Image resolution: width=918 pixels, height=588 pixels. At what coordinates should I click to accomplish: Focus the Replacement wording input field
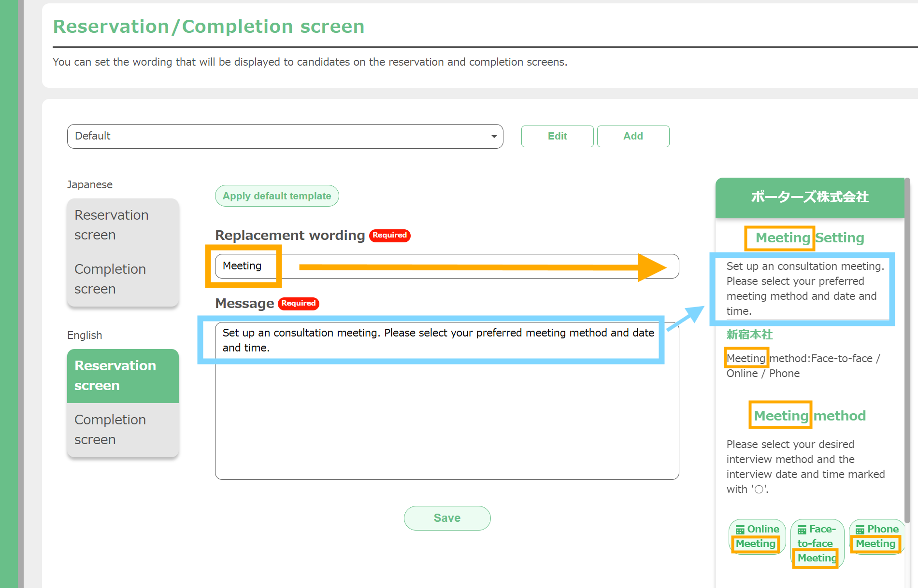tap(446, 266)
